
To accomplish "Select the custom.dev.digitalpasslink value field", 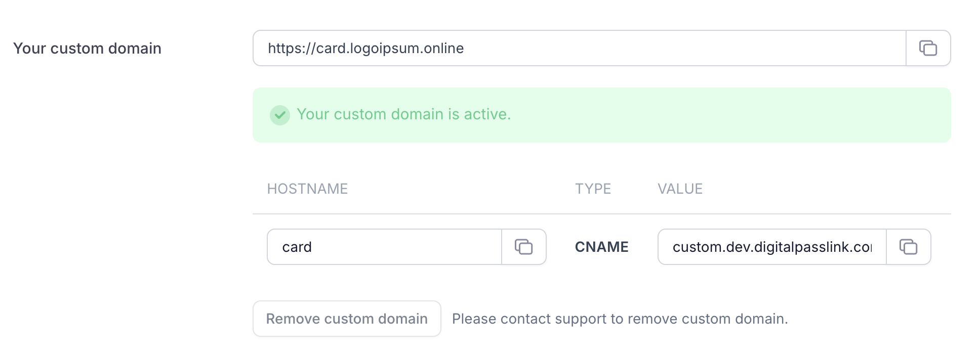I will point(771,247).
